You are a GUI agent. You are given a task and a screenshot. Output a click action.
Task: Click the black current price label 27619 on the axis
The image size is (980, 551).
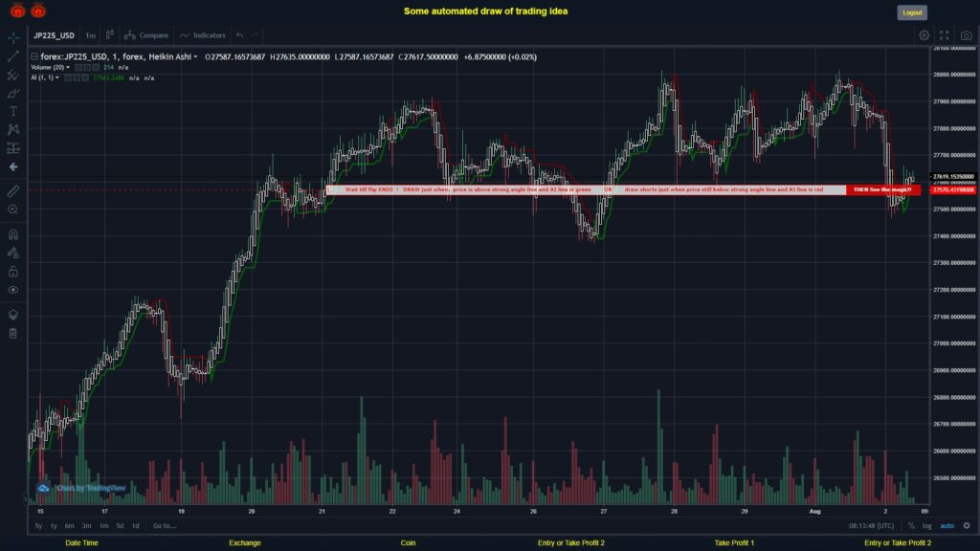coord(953,177)
